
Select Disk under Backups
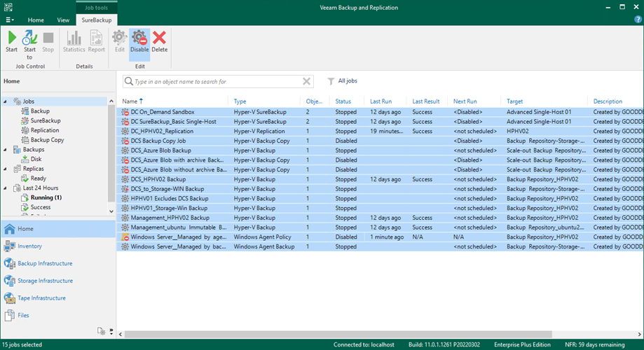point(36,159)
